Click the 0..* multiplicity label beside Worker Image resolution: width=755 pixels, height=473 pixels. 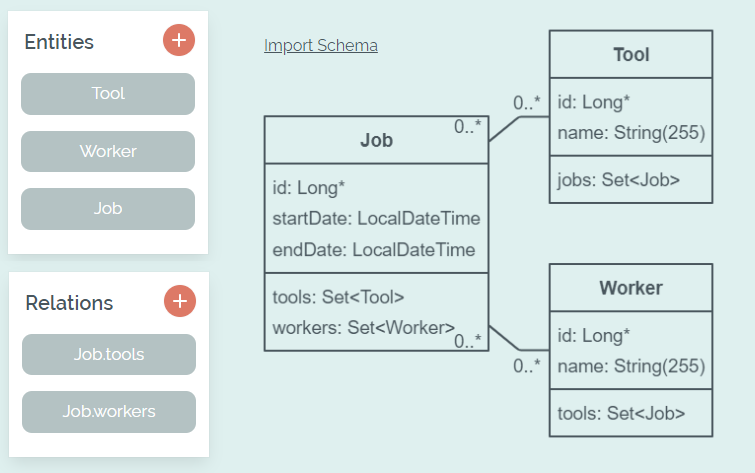(527, 366)
